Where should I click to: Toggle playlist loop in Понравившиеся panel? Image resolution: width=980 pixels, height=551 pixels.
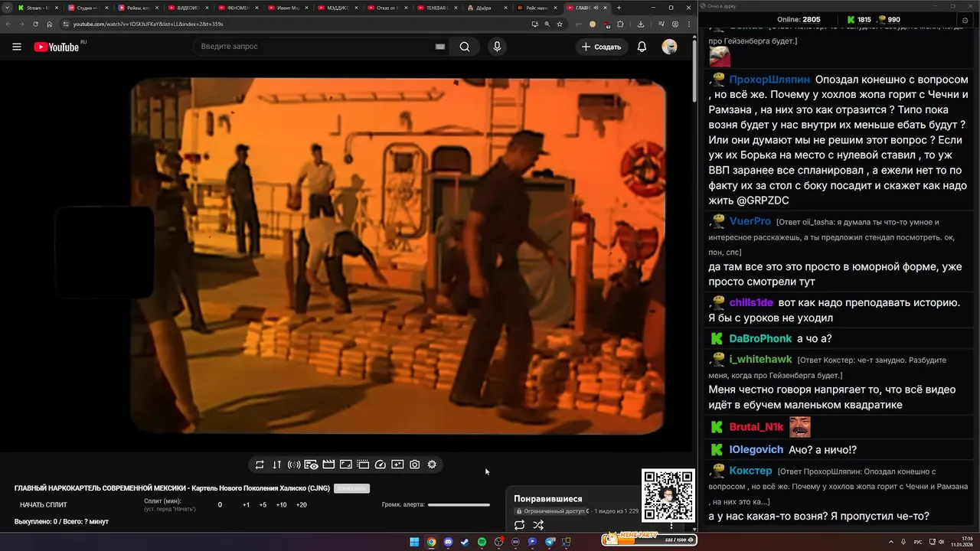[519, 525]
